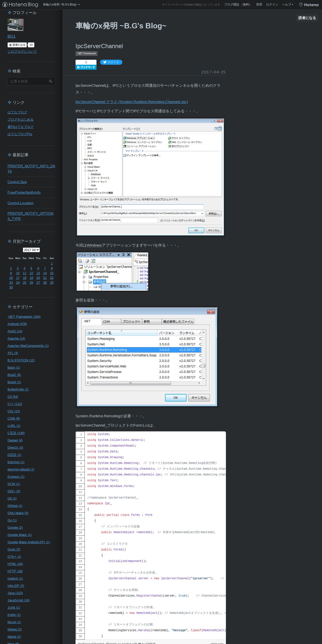Click the post date 2017-04-25
Image resolution: width=322 pixels, height=644 pixels.
point(213,72)
